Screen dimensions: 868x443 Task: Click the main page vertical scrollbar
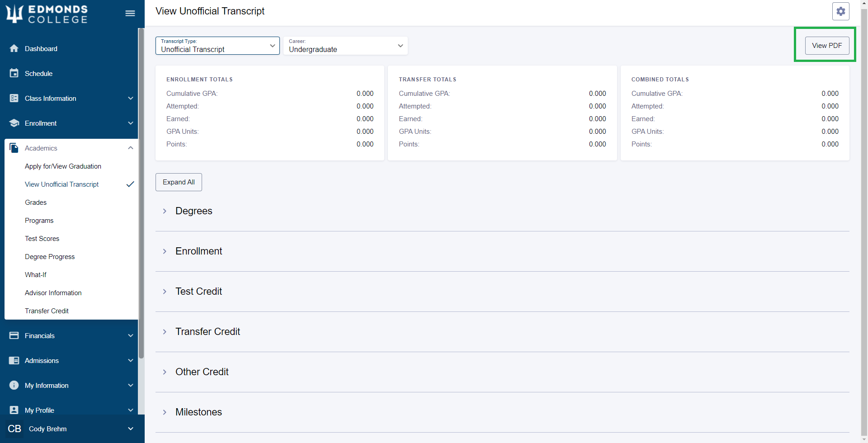pos(864,221)
